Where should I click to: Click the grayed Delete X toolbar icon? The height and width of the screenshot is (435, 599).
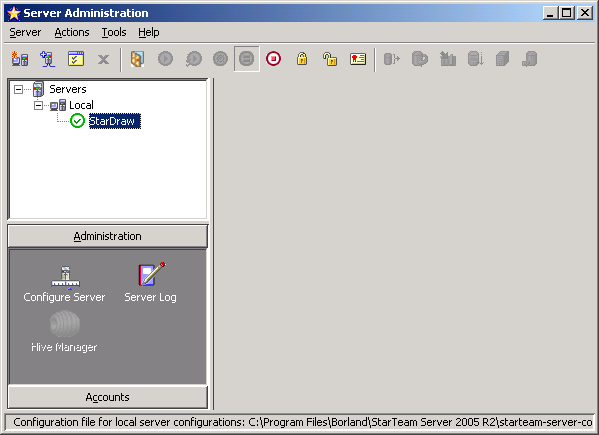(103, 60)
